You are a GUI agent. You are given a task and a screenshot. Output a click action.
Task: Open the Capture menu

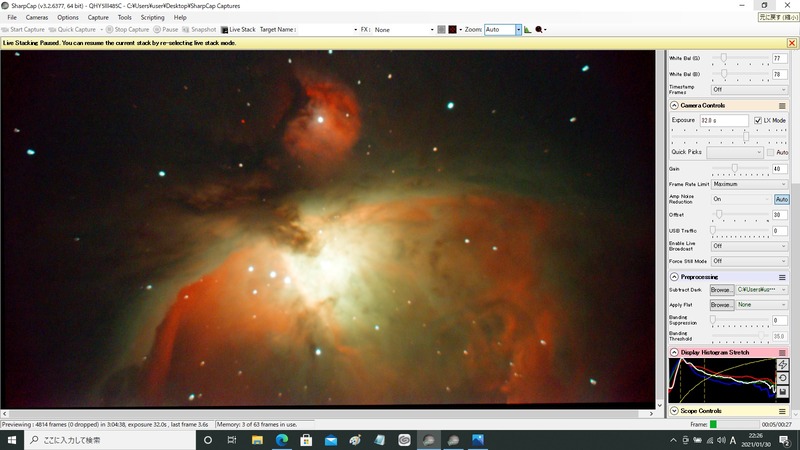[98, 17]
